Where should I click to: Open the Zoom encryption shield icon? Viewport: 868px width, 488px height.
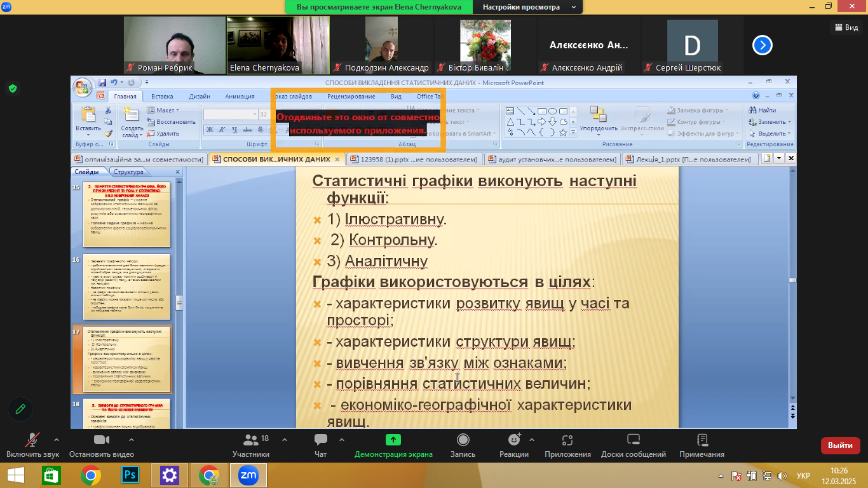click(13, 88)
